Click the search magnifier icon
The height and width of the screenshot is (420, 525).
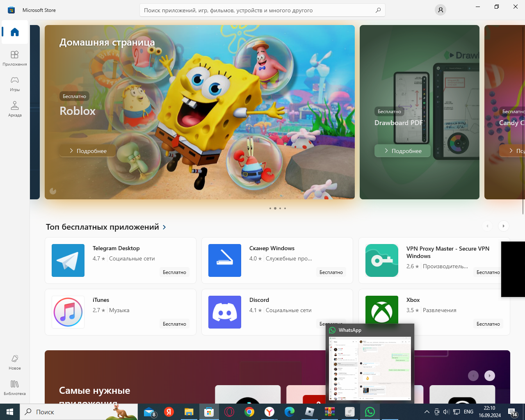pos(378,10)
